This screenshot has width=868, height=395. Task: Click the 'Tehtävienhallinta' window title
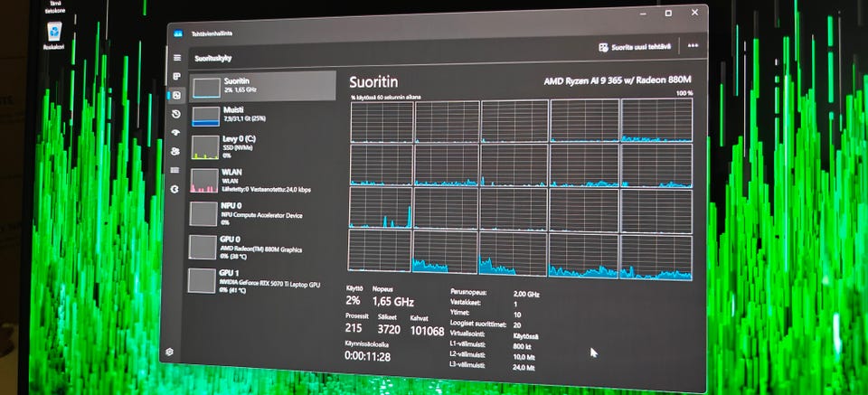coord(212,33)
